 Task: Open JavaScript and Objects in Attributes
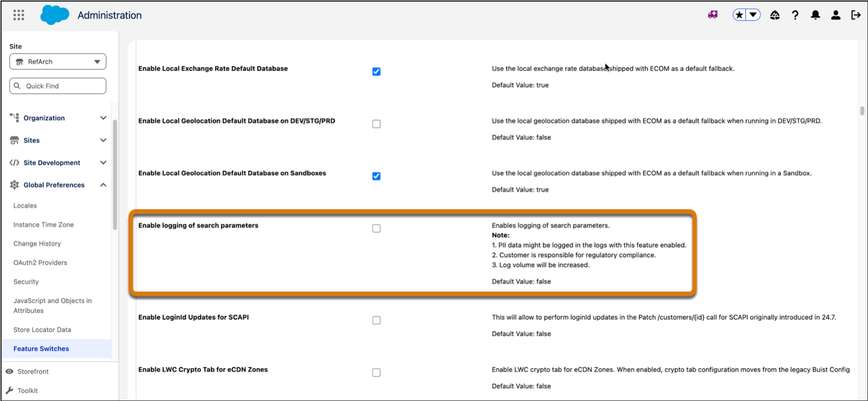pos(52,305)
